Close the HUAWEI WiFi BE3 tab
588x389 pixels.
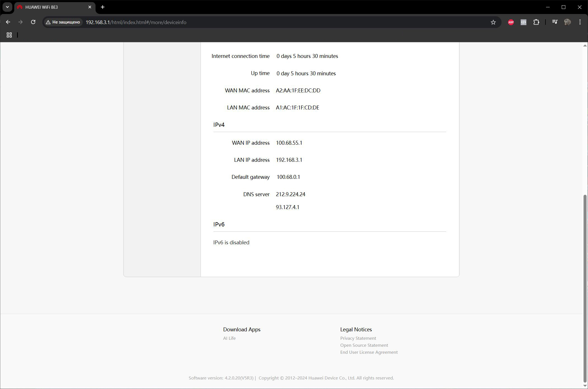(90, 7)
